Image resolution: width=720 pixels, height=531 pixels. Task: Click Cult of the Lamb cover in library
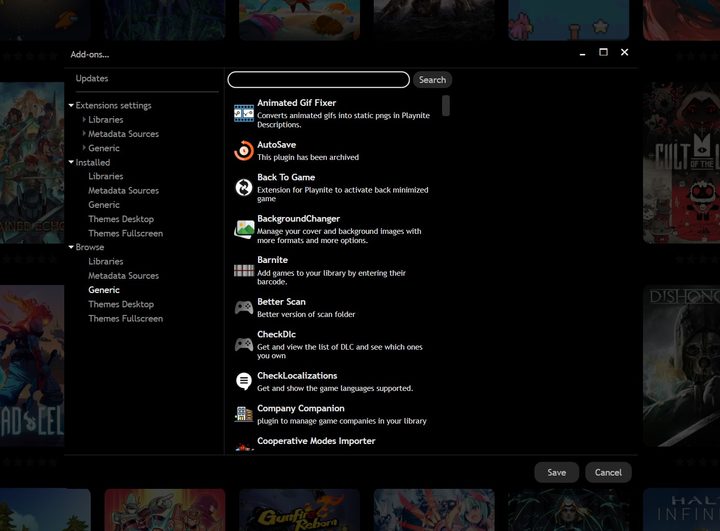coord(681,163)
